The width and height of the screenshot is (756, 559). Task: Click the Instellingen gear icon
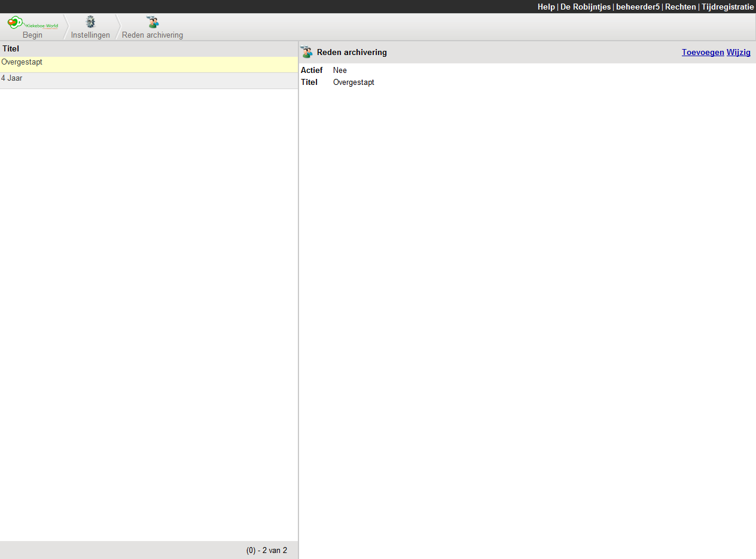[90, 23]
